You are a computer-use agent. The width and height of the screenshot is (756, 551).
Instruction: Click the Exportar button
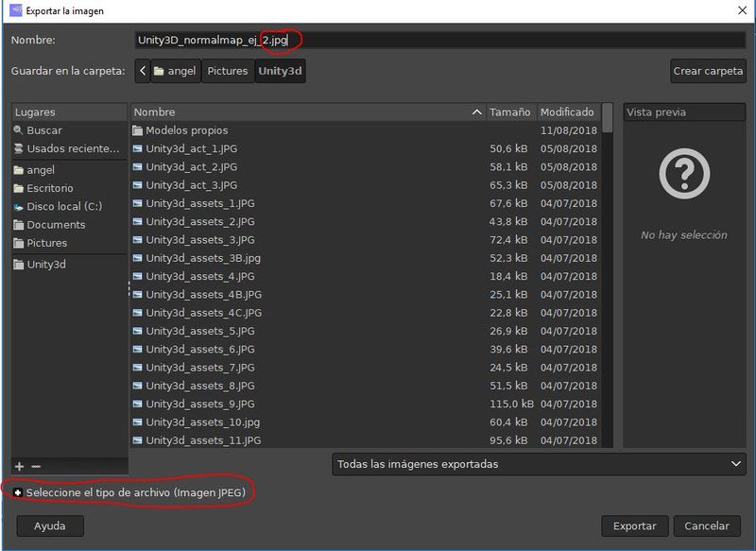coord(634,525)
